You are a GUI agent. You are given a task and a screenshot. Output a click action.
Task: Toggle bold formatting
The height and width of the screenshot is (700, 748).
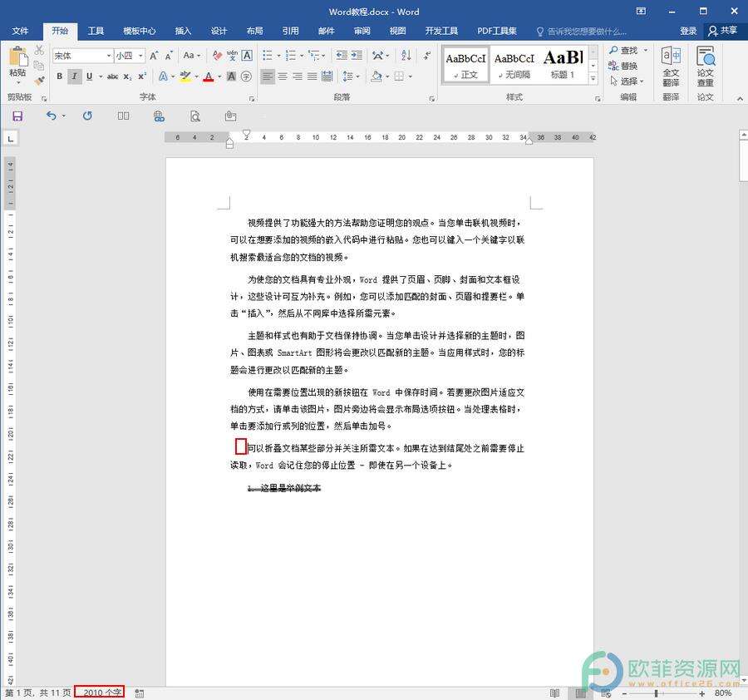coord(60,76)
